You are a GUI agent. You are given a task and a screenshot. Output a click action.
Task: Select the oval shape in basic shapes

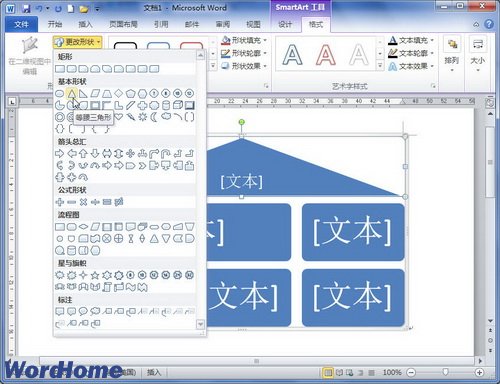click(59, 94)
